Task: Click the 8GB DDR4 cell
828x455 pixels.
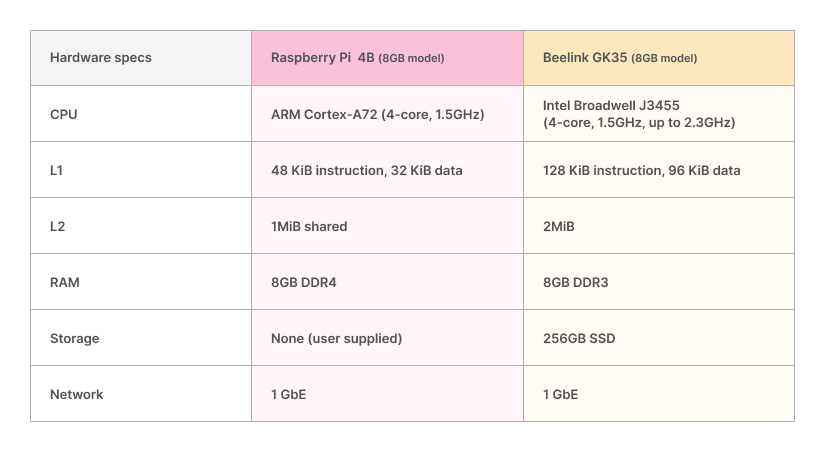Action: point(304,282)
